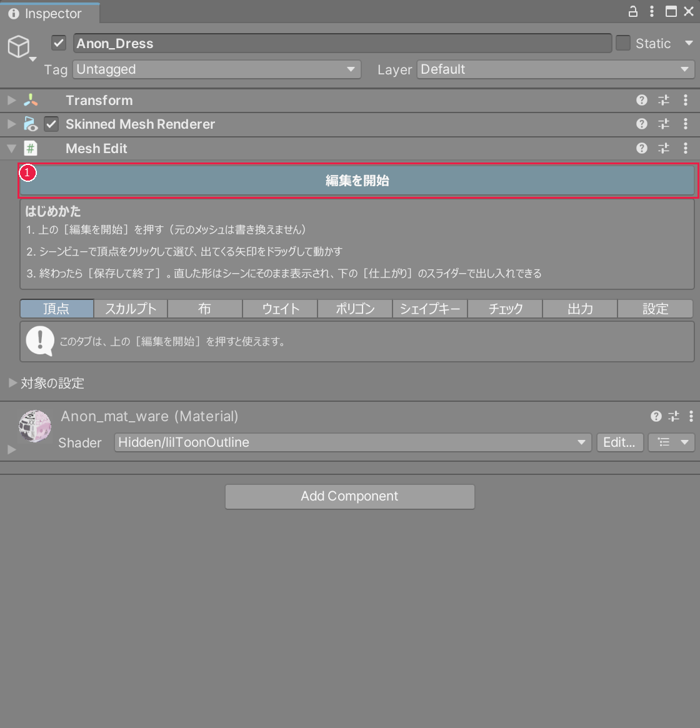The height and width of the screenshot is (728, 700).
Task: Close the Inspector window
Action: point(689,12)
